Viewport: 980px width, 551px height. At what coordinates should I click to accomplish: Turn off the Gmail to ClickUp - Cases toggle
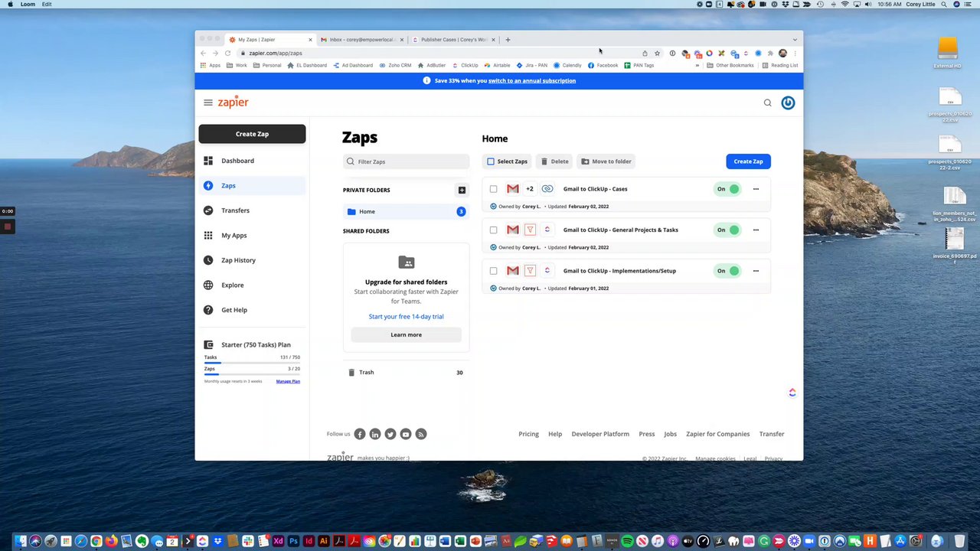[x=727, y=189]
